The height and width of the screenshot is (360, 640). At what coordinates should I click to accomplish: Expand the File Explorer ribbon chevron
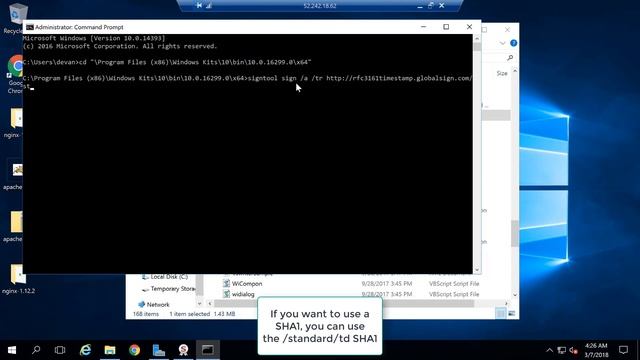[502, 43]
